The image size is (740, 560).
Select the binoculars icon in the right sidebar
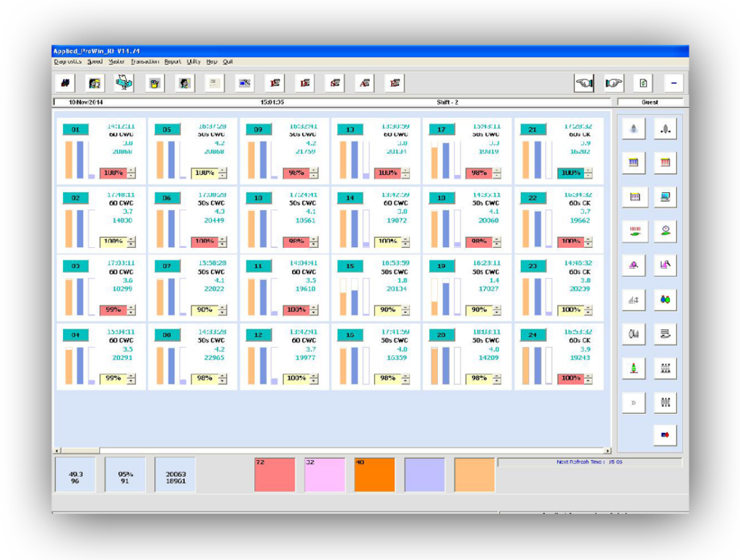click(x=665, y=298)
